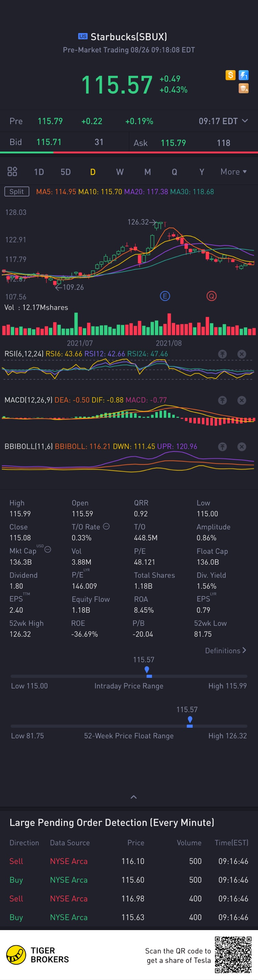
Task: Switch to 5D chart tab
Action: (66, 172)
